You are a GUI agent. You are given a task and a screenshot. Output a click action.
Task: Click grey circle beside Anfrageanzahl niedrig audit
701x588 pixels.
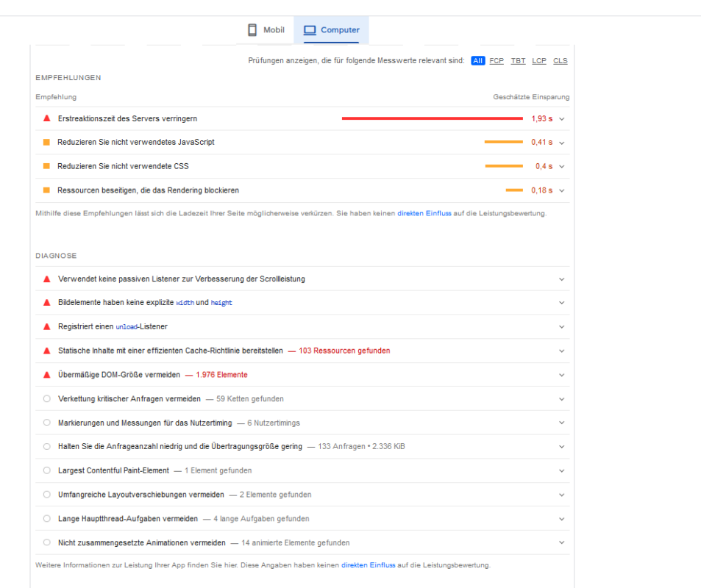point(46,446)
